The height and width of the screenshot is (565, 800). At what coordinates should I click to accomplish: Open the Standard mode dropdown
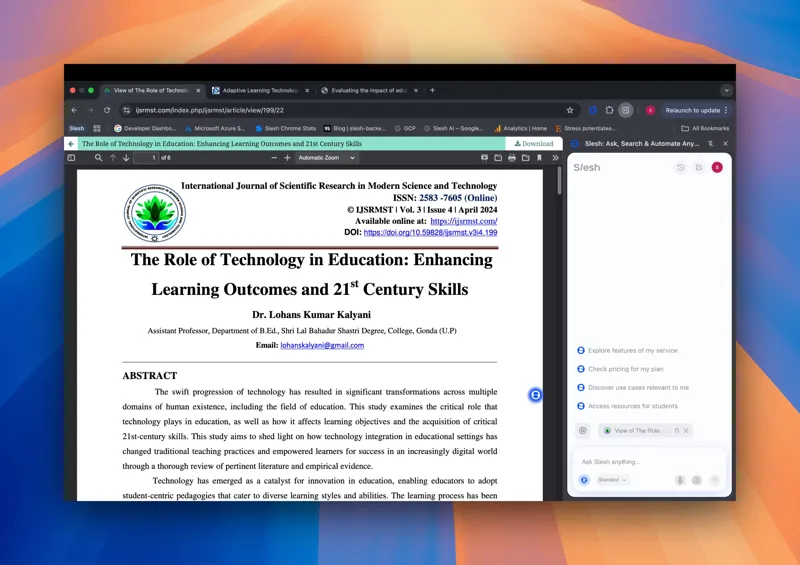[612, 480]
